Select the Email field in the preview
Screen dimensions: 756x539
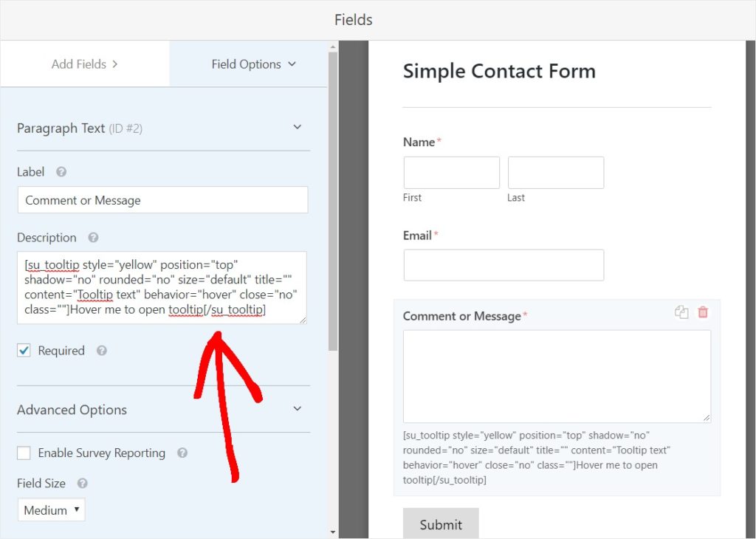(x=504, y=265)
